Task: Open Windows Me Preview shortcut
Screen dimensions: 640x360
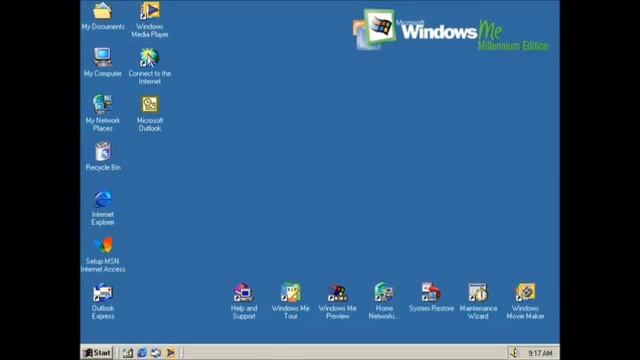Action: tap(338, 293)
